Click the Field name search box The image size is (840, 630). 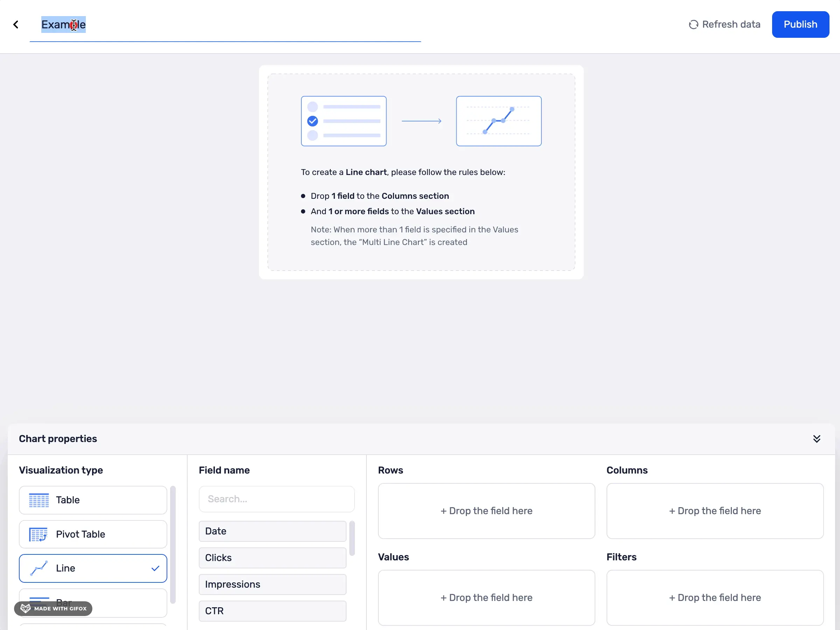click(x=276, y=499)
